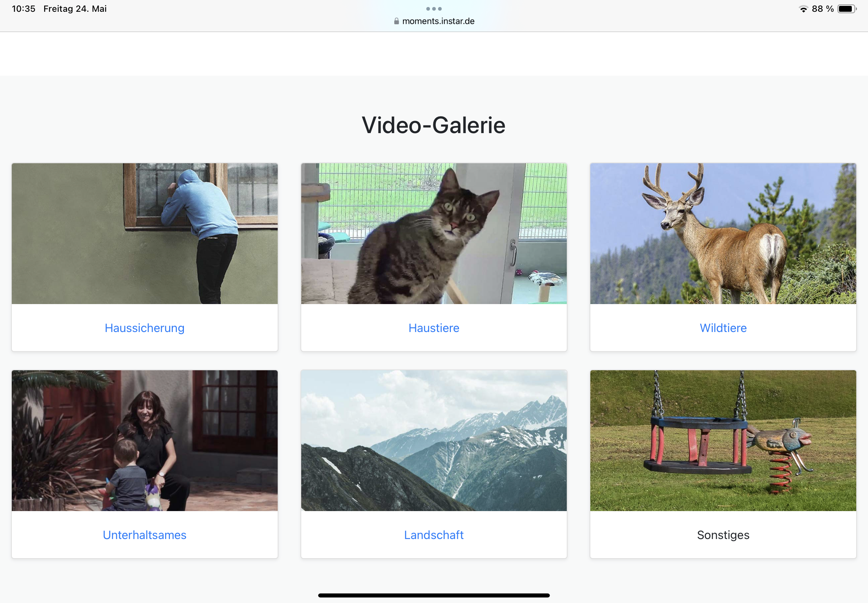
Task: Click the hooded burglar thumbnail
Action: pos(144,233)
